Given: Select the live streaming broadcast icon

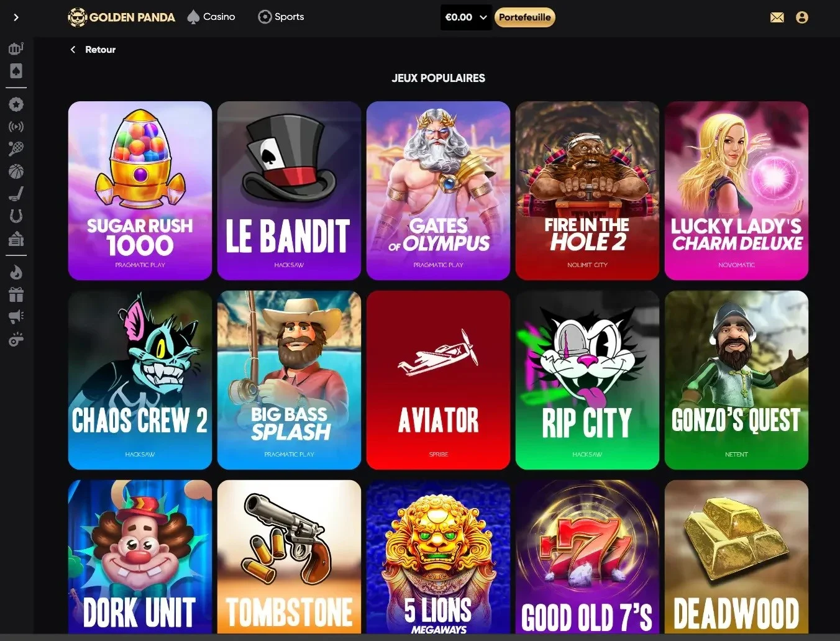Looking at the screenshot, I should 16,127.
